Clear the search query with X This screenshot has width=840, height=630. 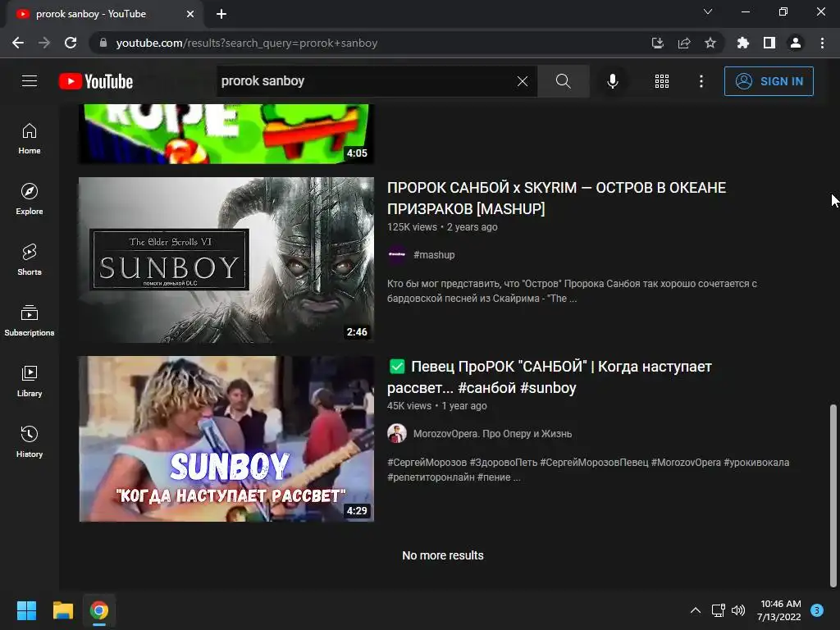(523, 81)
